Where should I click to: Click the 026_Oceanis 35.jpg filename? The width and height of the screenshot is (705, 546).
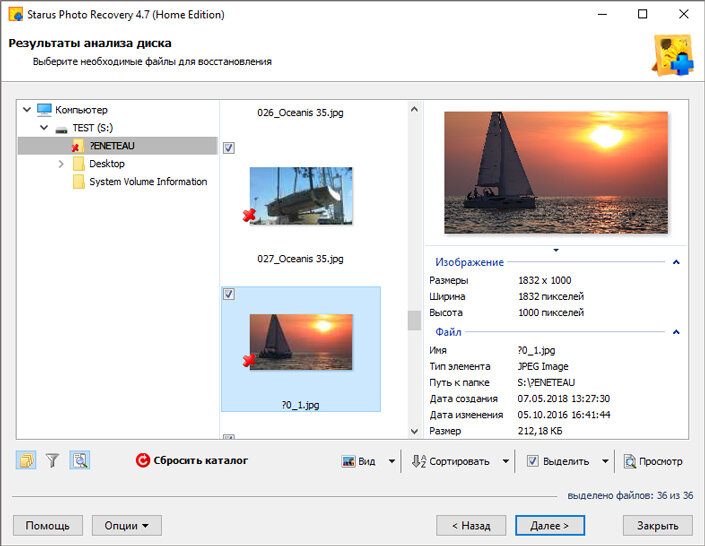tap(300, 112)
